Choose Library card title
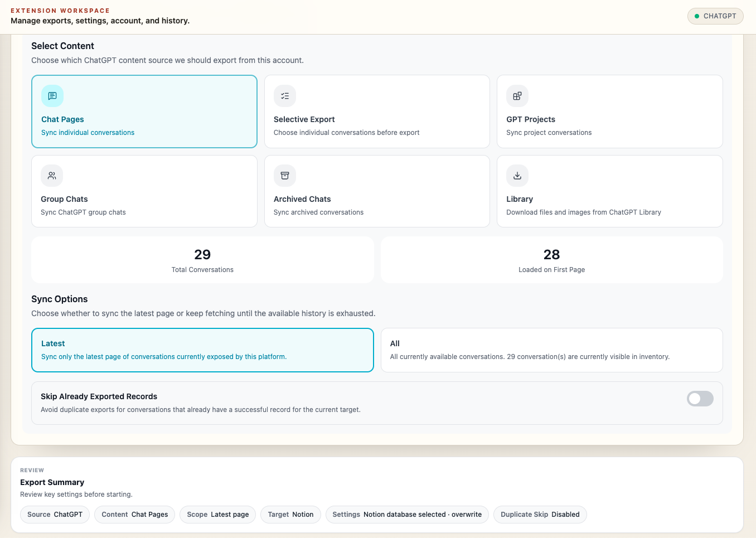 pos(520,199)
